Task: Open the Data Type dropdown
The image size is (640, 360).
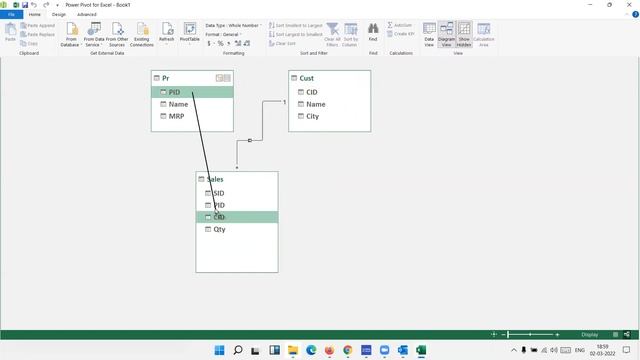Action: click(x=233, y=25)
